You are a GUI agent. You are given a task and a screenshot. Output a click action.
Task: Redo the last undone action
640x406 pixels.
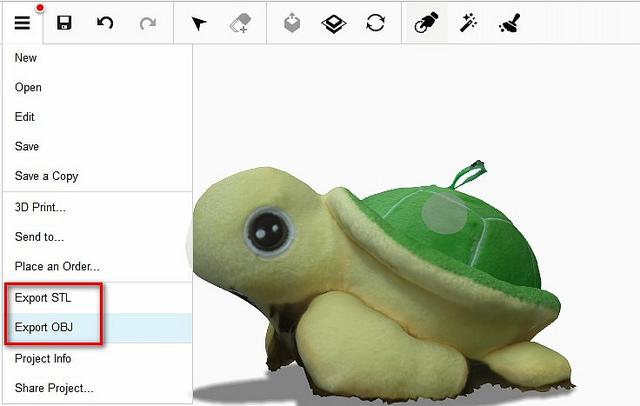(147, 22)
